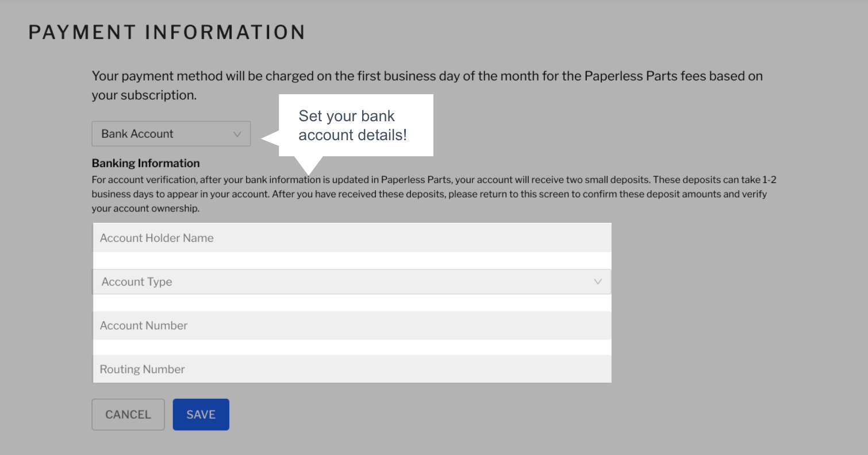The image size is (868, 455).
Task: Click the payment method selector showing Bank Account
Action: 171,133
